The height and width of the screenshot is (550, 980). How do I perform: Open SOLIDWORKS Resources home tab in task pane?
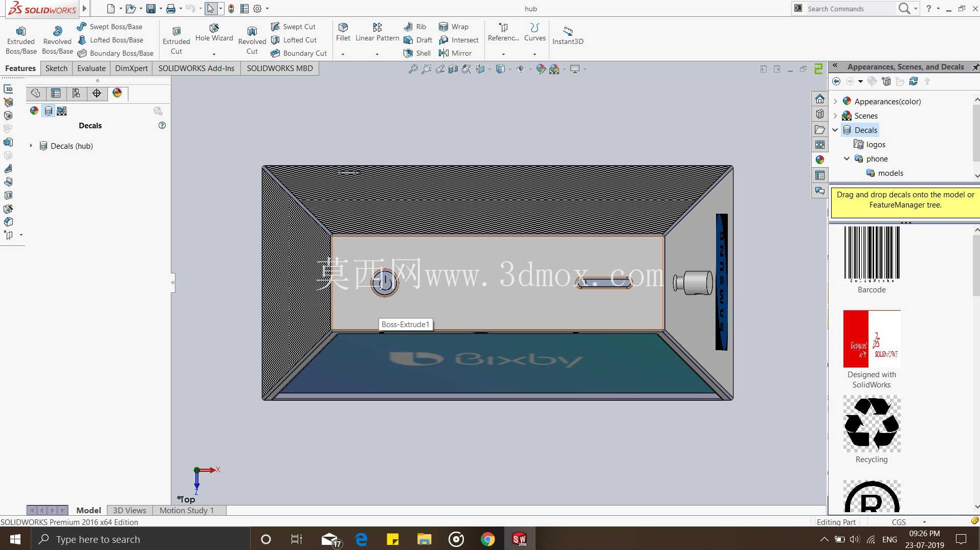pos(820,99)
